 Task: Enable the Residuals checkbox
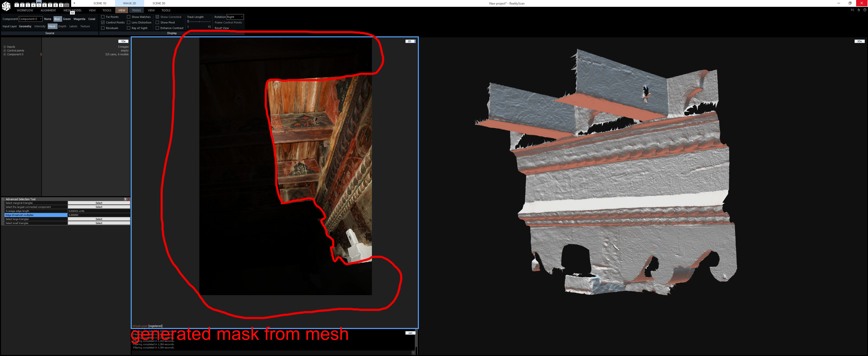(103, 28)
